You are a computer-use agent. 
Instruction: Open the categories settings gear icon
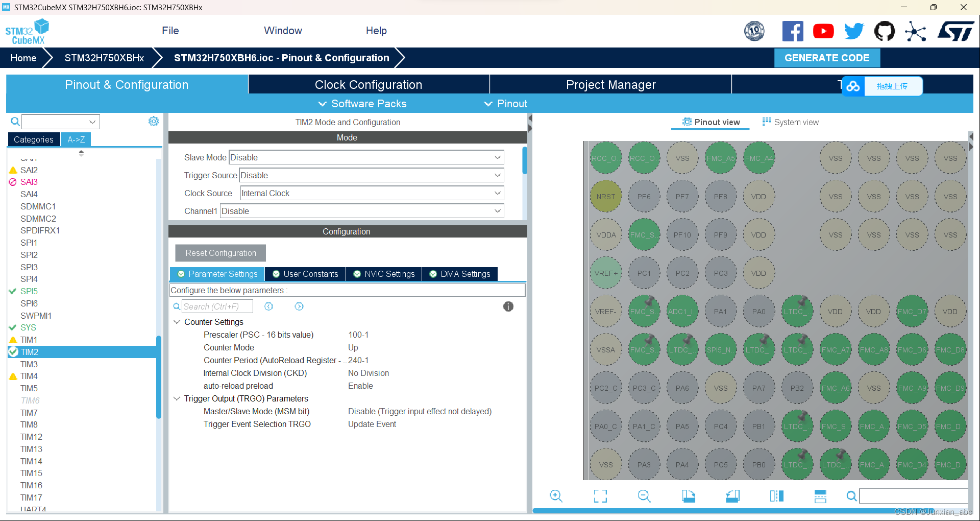(154, 121)
